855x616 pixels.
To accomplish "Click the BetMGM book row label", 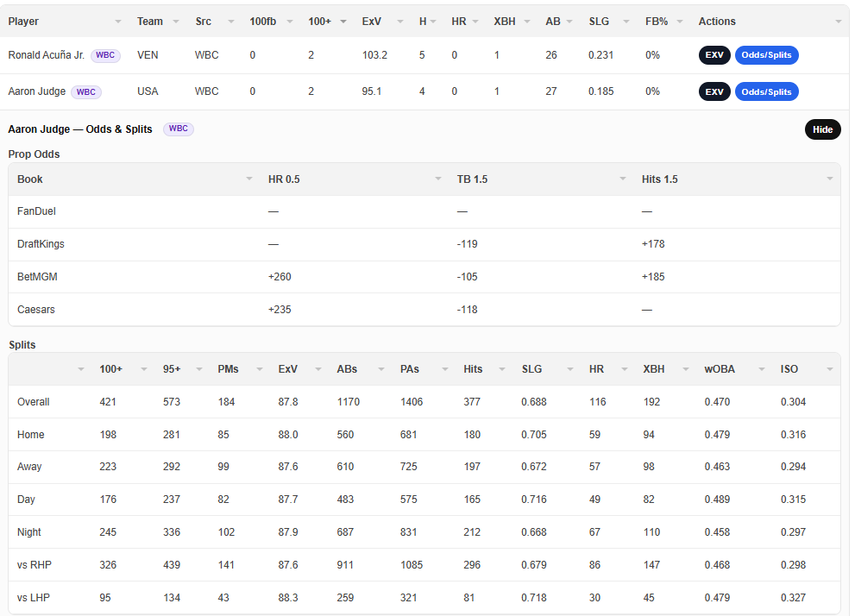I will coord(37,277).
